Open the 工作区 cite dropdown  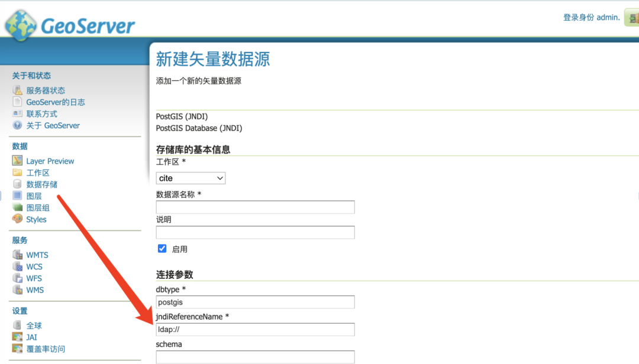191,178
